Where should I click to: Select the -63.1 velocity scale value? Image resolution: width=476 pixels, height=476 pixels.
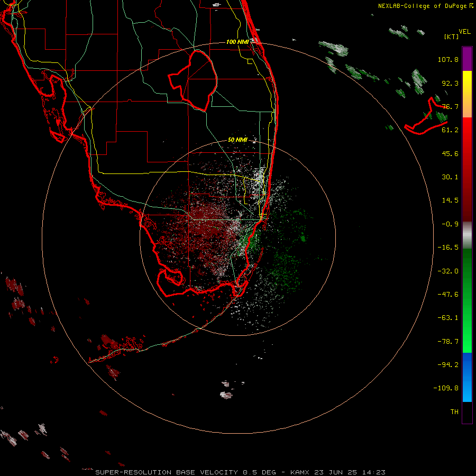(x=448, y=318)
